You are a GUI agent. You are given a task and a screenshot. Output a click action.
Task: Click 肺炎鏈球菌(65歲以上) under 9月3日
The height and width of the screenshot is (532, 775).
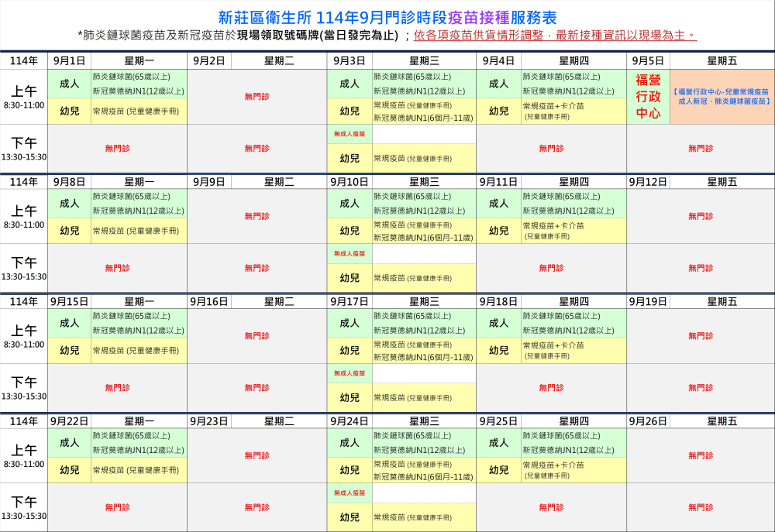coord(412,77)
